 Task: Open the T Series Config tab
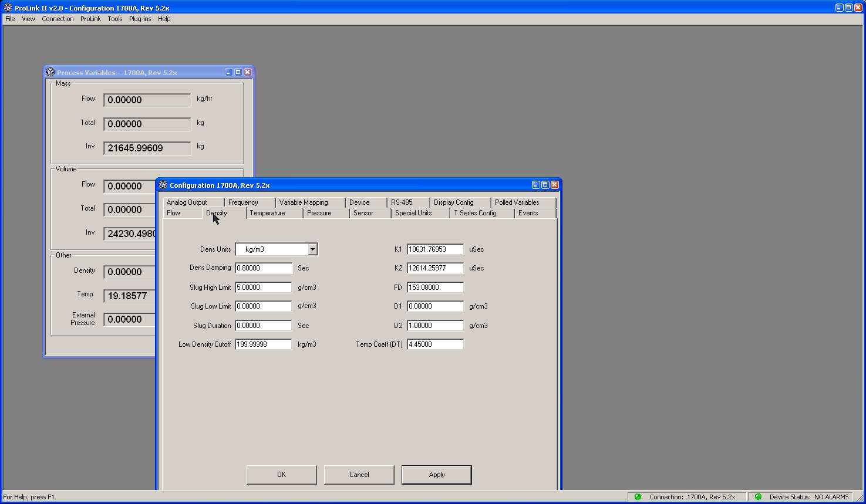coord(475,213)
